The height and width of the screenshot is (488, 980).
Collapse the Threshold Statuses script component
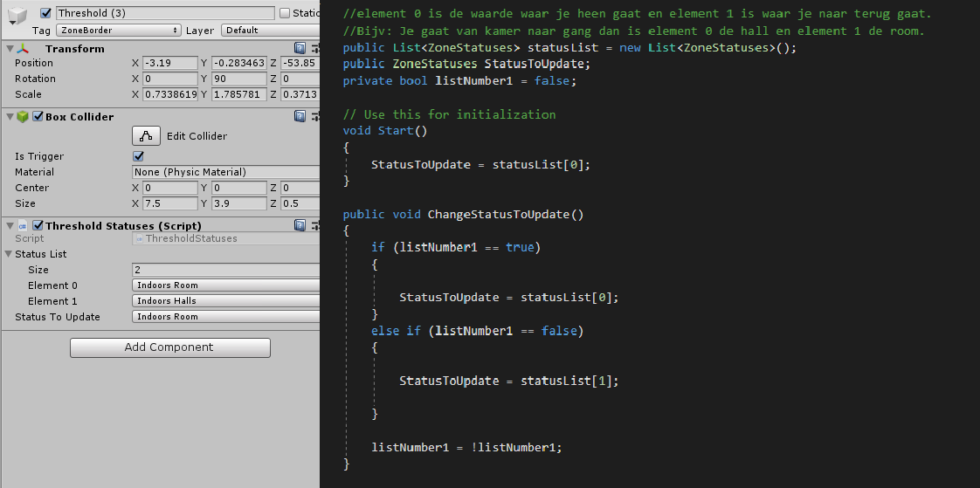pos(10,226)
